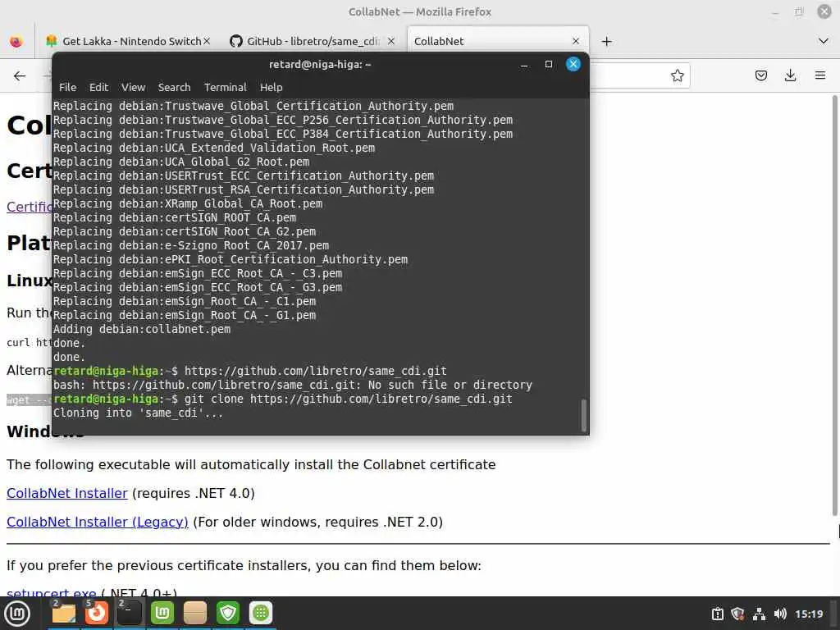Click the Firefox page scrollbar
840x630 pixels.
tap(834, 305)
